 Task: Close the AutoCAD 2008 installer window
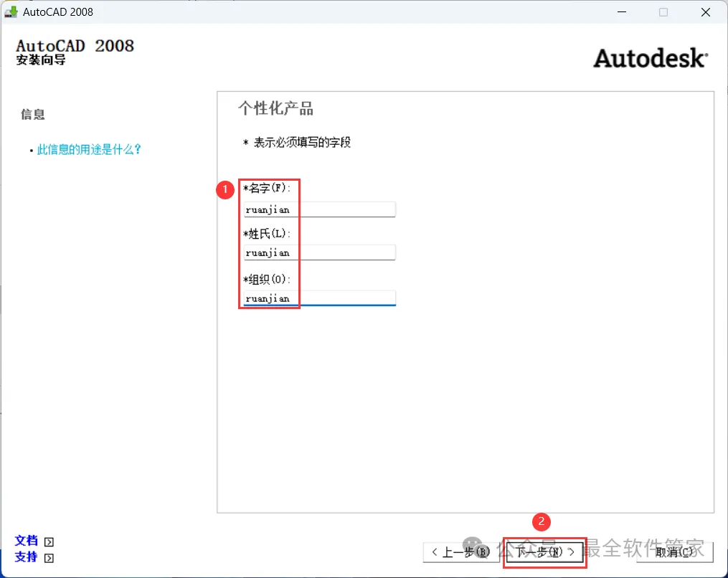pos(706,12)
